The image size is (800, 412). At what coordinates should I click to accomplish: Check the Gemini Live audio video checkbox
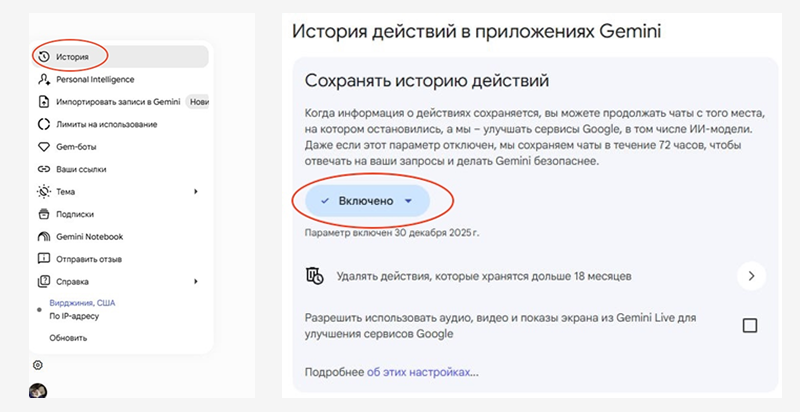(749, 325)
